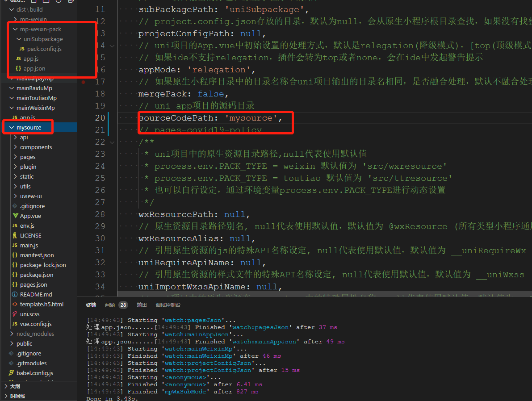Image resolution: width=532 pixels, height=401 pixels.
Task: Click the wxResourcePath property on line 28
Action: (x=178, y=214)
